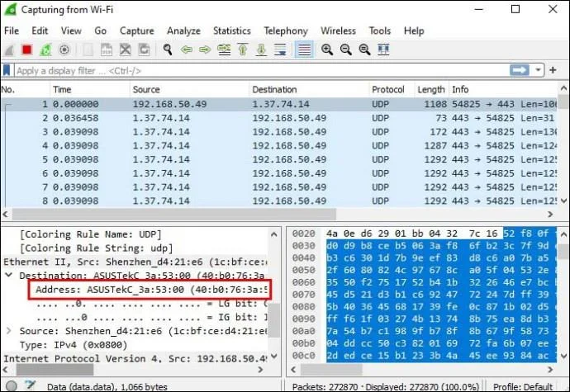
Task: Open the Analyze menu
Action: pos(183,31)
